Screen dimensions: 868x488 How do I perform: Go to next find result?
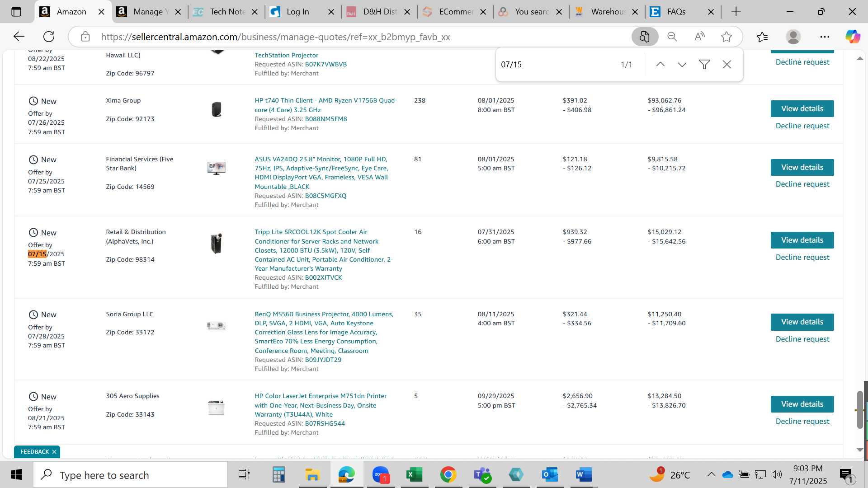tap(682, 65)
